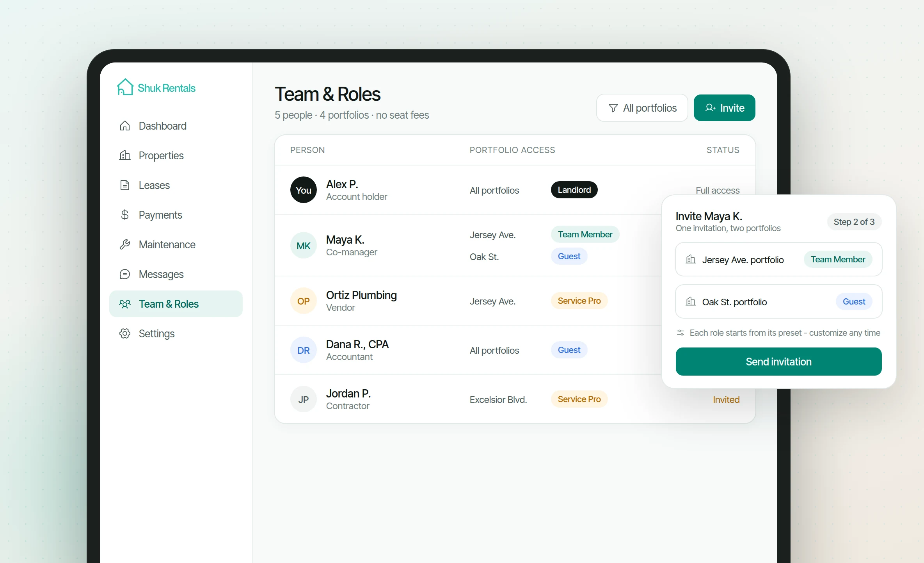The height and width of the screenshot is (563, 924).
Task: Change the Guest role for Oak St. portfolio
Action: 854,301
